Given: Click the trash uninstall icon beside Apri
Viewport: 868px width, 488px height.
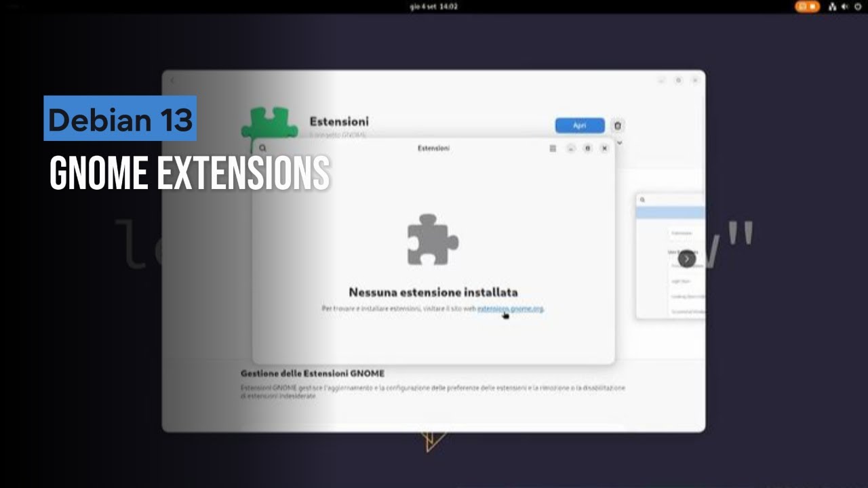Looking at the screenshot, I should (x=618, y=125).
